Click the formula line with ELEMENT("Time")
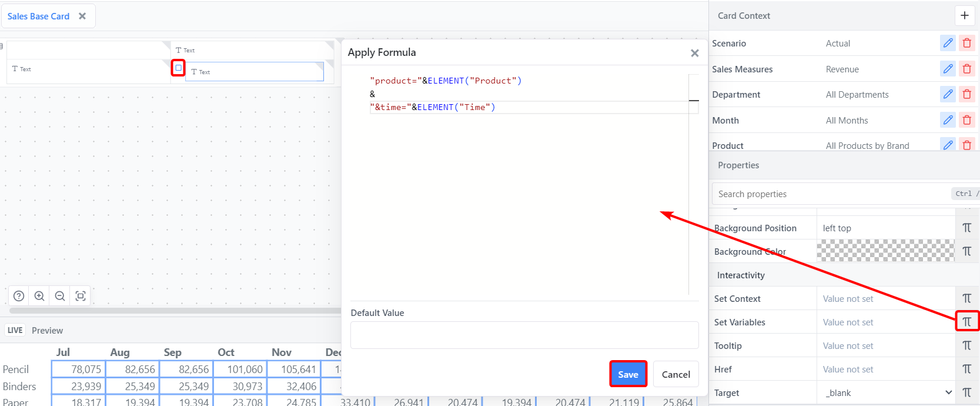The width and height of the screenshot is (980, 406). pyautogui.click(x=432, y=107)
